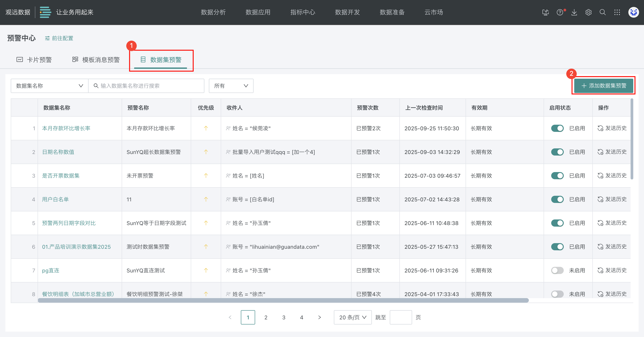This screenshot has width=644, height=337.
Task: Click the search magnifier in top bar
Action: click(x=603, y=12)
